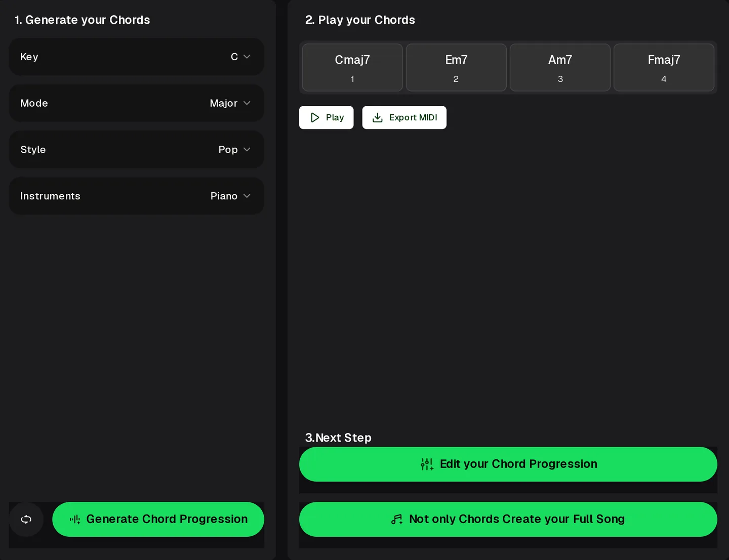
Task: Click the chevron next to key C
Action: [247, 57]
